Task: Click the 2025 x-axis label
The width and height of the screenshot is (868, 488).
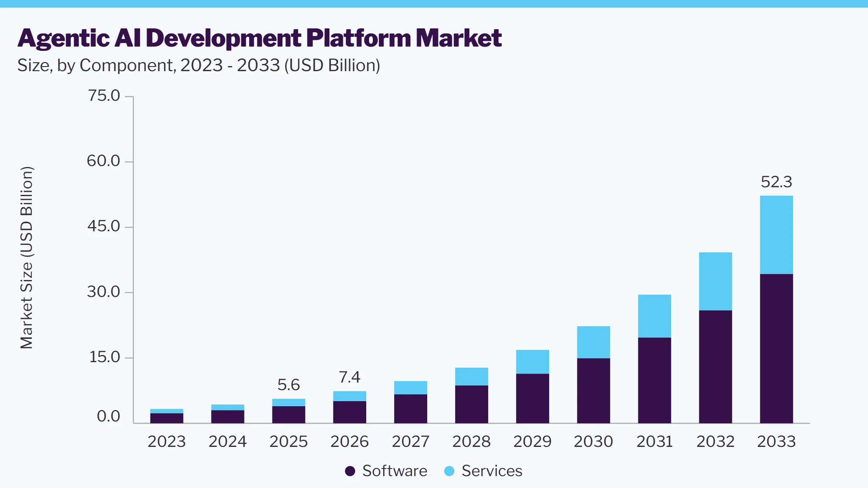Action: [x=289, y=442]
